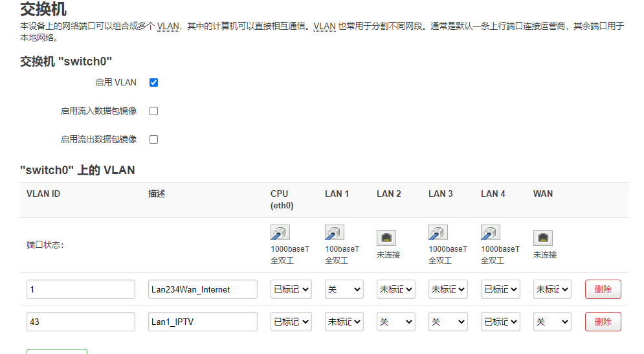Click the Lan1_IPTV description field
Viewport: 644px width, 354px height.
point(203,322)
